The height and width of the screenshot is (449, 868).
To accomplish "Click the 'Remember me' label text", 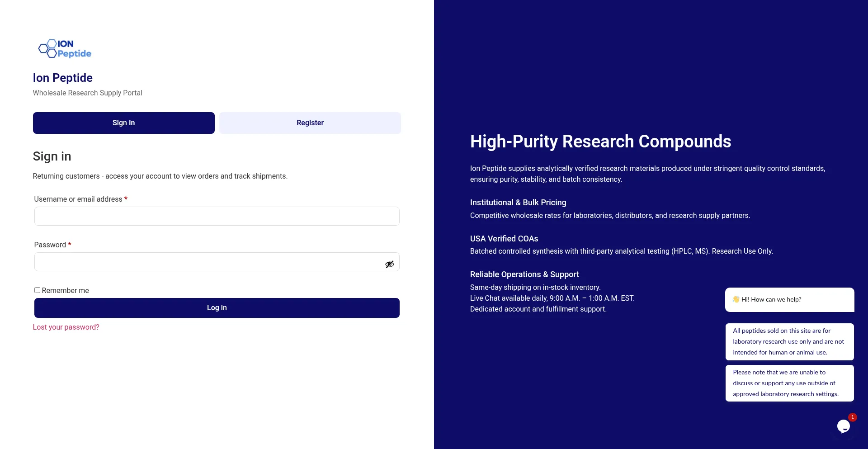I will coord(66,291).
